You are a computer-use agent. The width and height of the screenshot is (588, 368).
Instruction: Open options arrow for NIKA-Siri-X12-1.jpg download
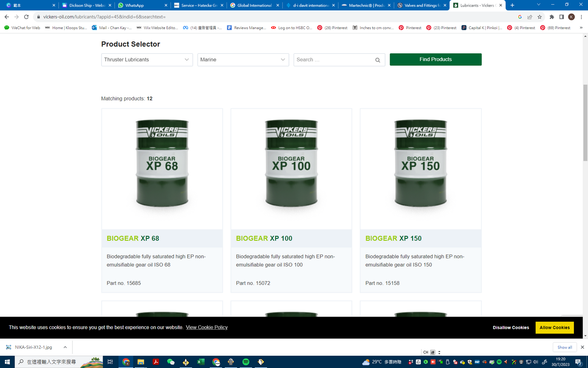click(65, 347)
